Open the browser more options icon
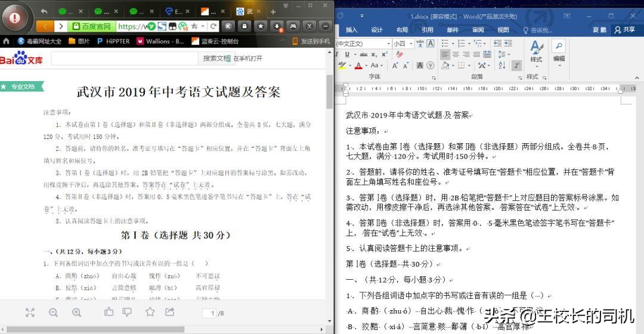 (x=326, y=26)
